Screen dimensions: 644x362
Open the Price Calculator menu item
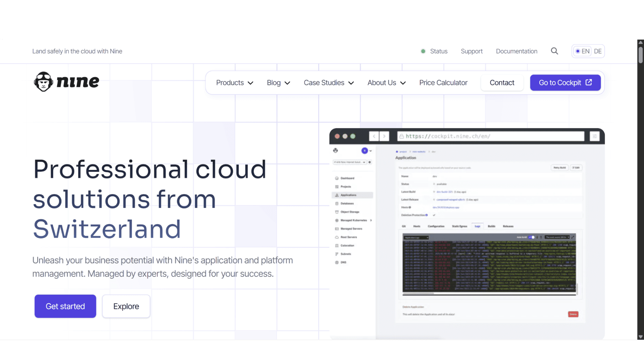click(x=443, y=83)
